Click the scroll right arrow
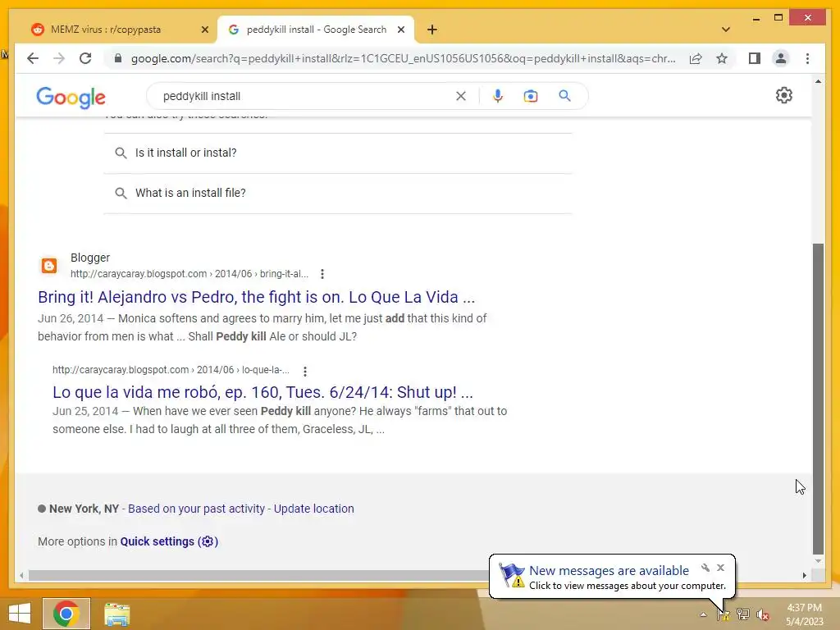 coord(804,575)
